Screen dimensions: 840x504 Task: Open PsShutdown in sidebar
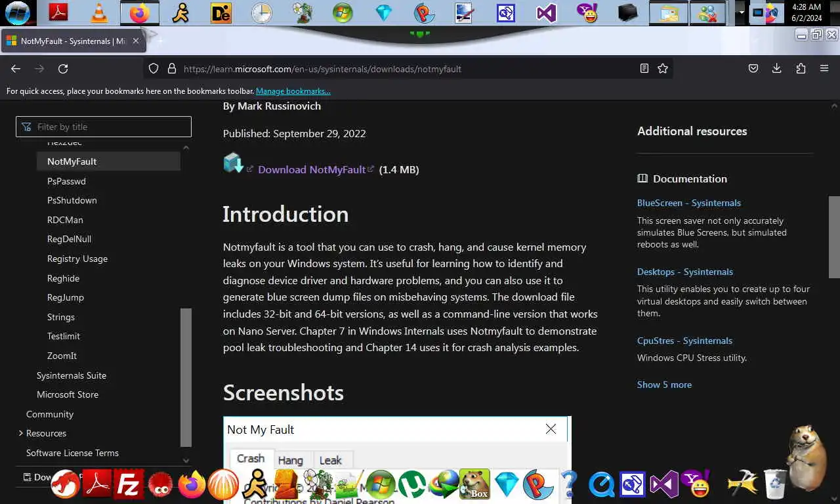pyautogui.click(x=72, y=200)
